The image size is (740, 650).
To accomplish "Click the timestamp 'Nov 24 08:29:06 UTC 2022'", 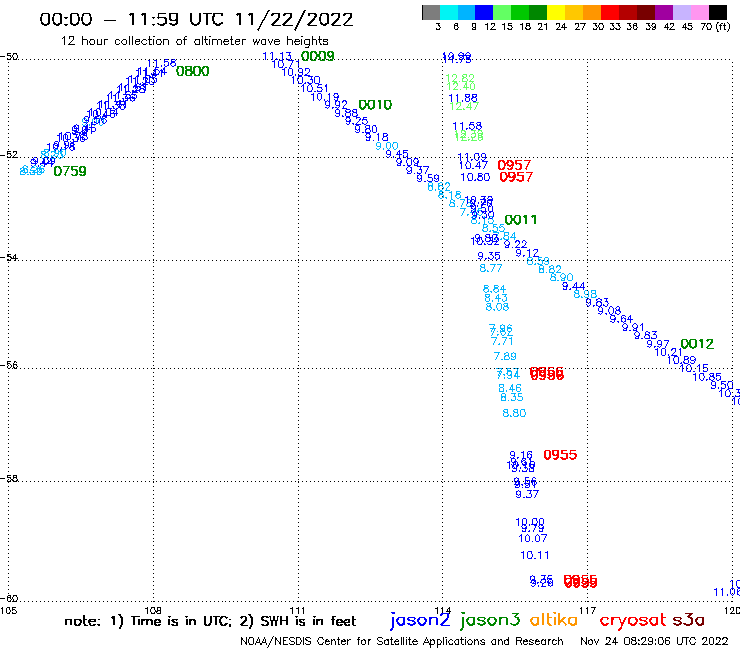I will (x=654, y=641).
